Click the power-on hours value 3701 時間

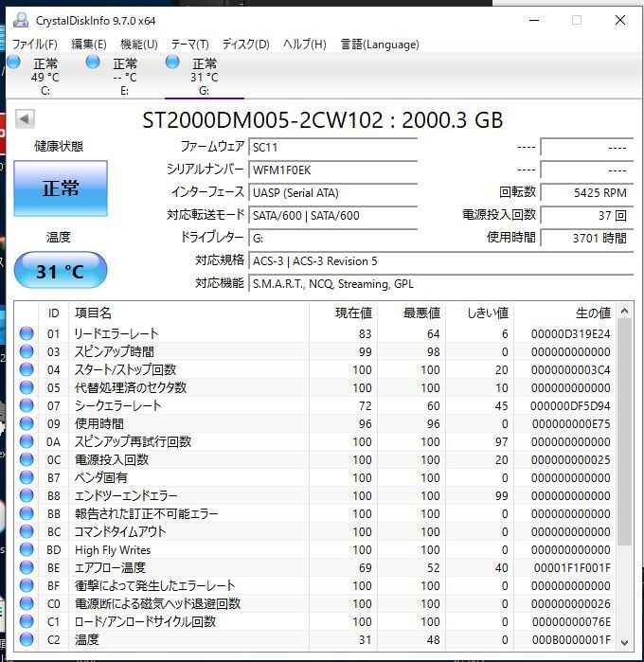point(587,239)
